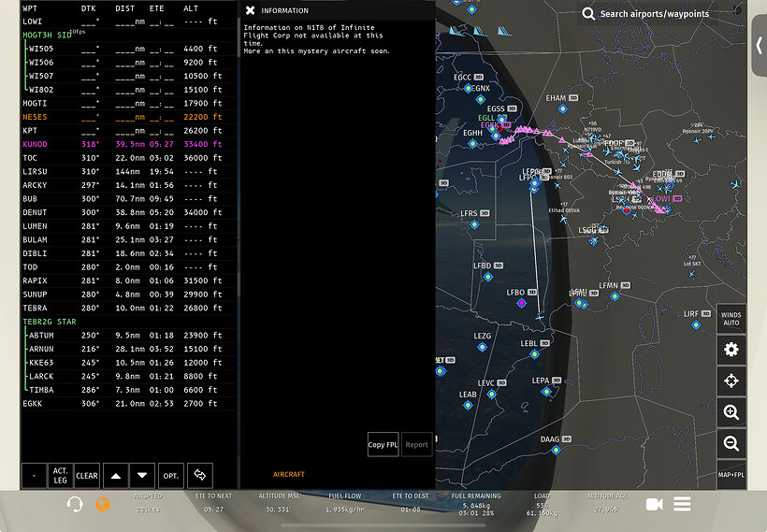Select waypoint LARCK
The height and width of the screenshot is (532, 767).
[x=130, y=378]
